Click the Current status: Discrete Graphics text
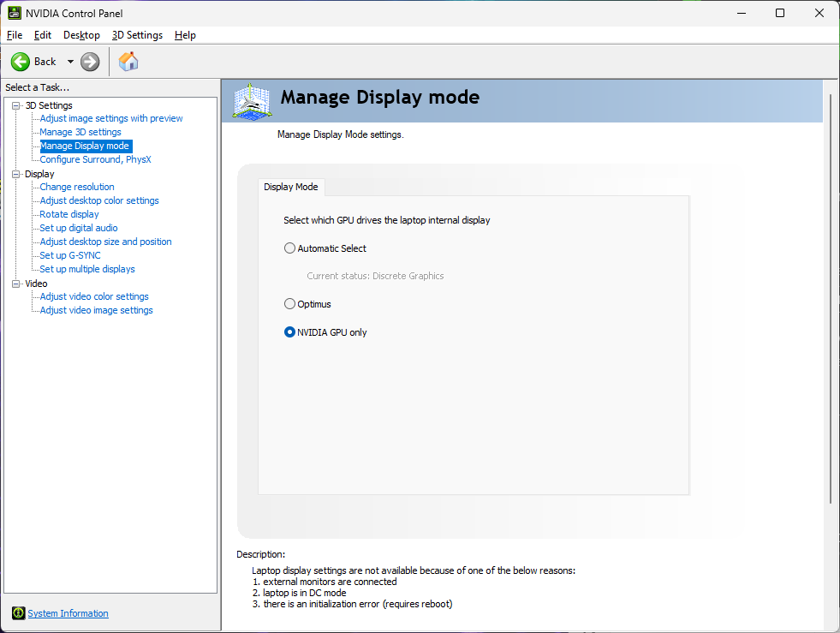This screenshot has height=633, width=840. pos(375,276)
